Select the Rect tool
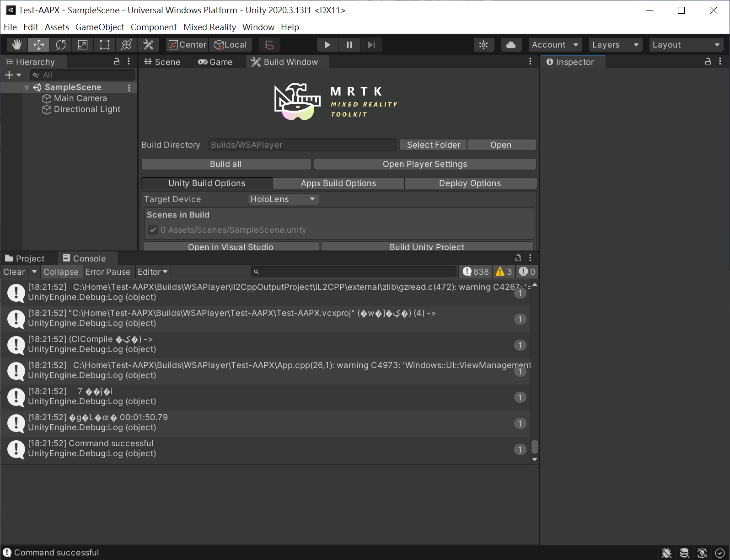 [105, 45]
